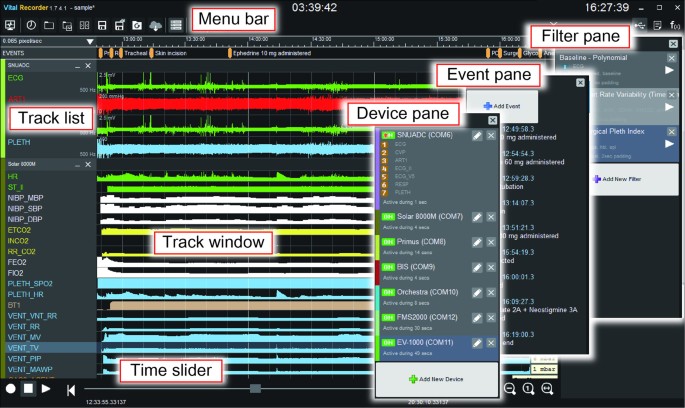Click the Add Event button

[x=502, y=106]
